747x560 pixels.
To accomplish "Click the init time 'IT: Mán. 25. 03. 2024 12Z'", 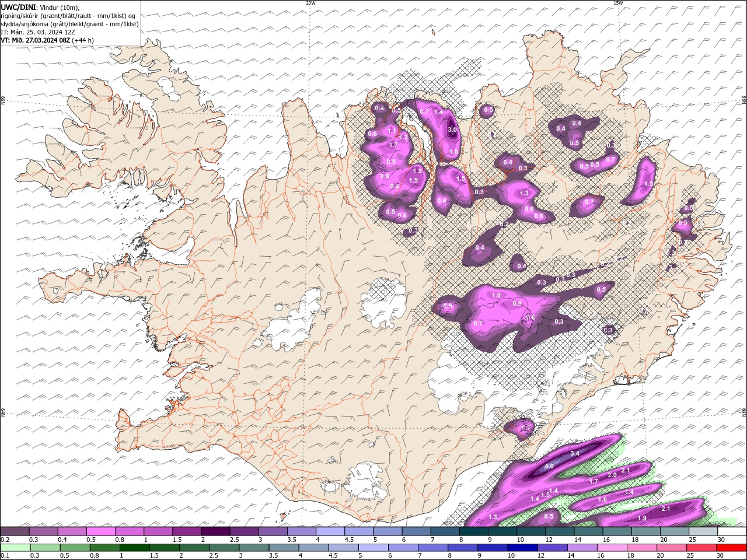I will (37, 32).
